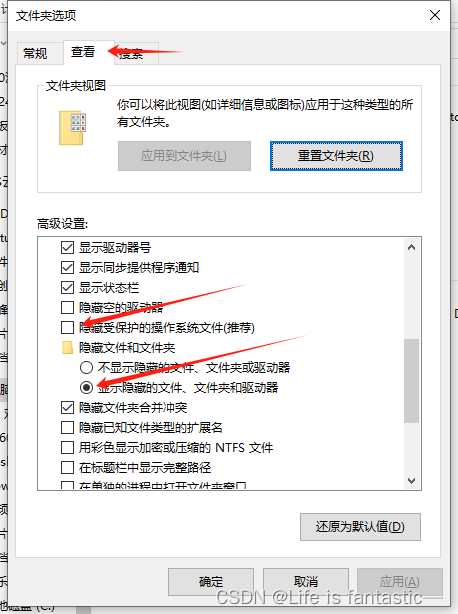Viewport: 458px width, 614px height.
Task: Click the up arrow of the settings scrollbar
Action: tap(411, 247)
